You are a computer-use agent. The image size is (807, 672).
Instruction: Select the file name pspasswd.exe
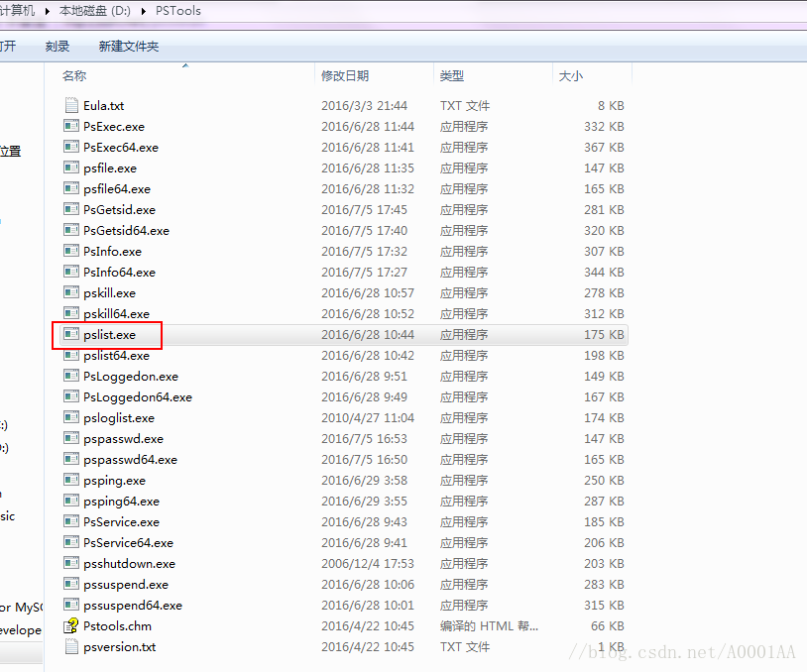point(123,439)
